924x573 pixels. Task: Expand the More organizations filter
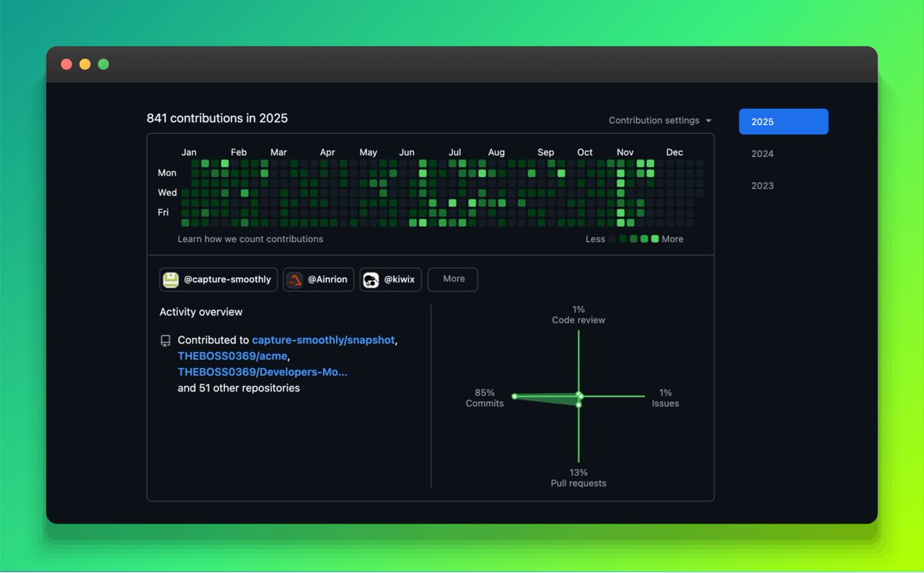pyautogui.click(x=452, y=280)
